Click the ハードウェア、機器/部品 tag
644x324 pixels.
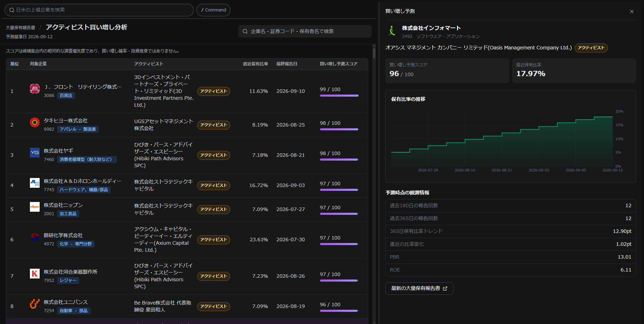[84, 190]
